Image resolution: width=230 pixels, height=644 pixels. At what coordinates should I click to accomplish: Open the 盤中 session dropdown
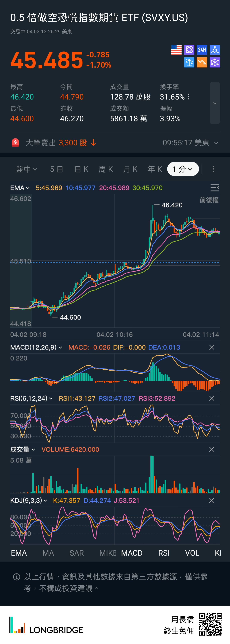coord(26,169)
